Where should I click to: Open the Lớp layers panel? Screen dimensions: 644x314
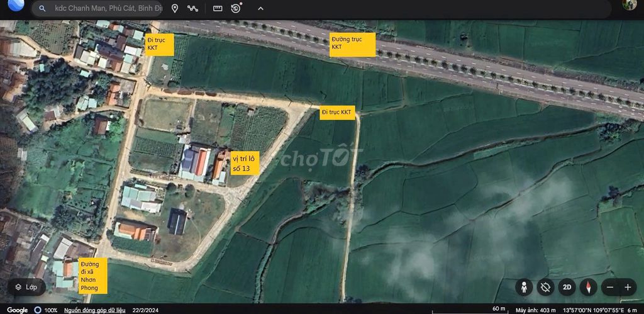tap(26, 287)
